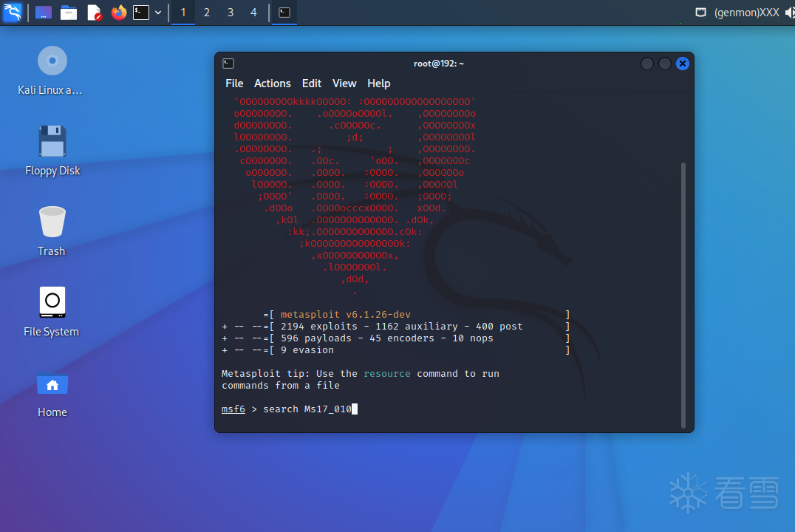Select the Trash desktop icon
The height and width of the screenshot is (532, 795).
tap(52, 231)
